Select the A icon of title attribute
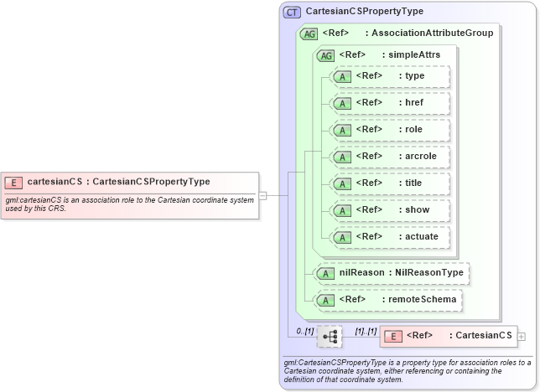540x392 pixels. pyautogui.click(x=342, y=184)
